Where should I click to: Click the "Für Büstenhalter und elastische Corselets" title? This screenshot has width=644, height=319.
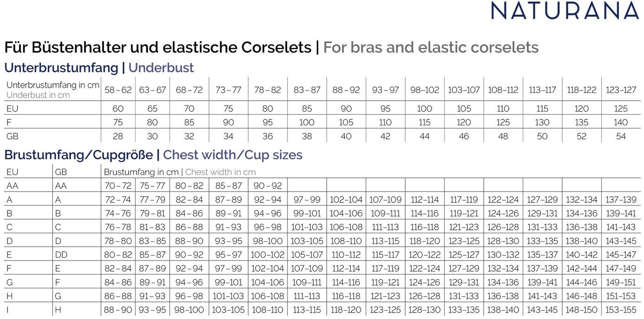coord(158,47)
